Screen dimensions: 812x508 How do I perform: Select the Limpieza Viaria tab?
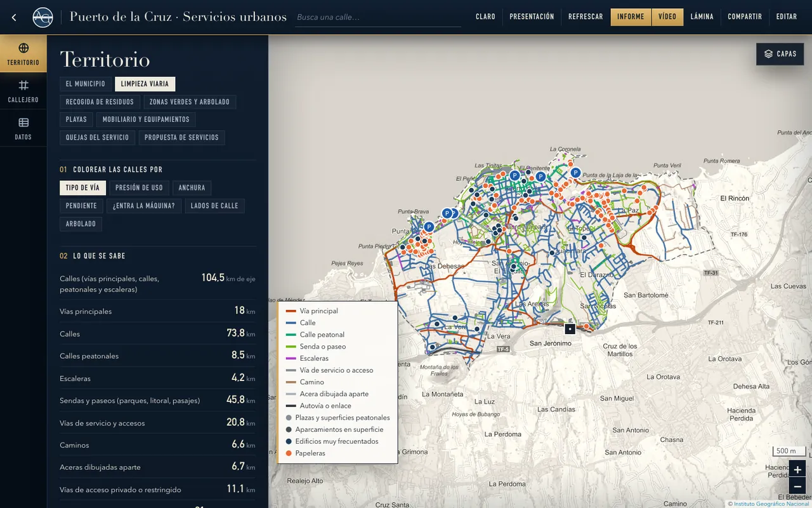pyautogui.click(x=145, y=84)
